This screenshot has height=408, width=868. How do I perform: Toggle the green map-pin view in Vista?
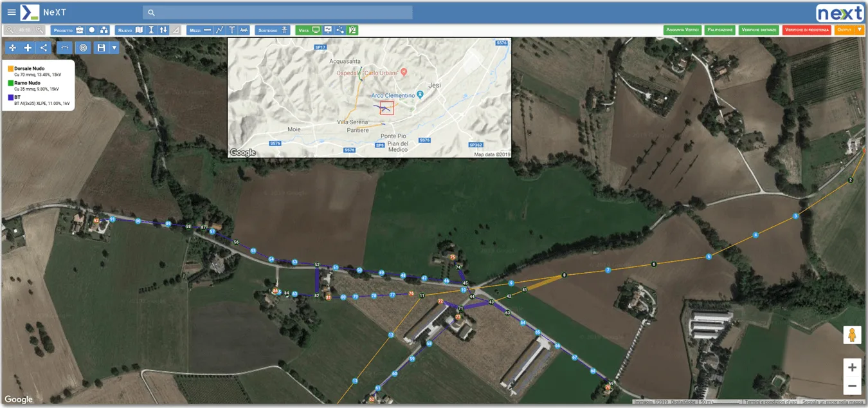352,30
